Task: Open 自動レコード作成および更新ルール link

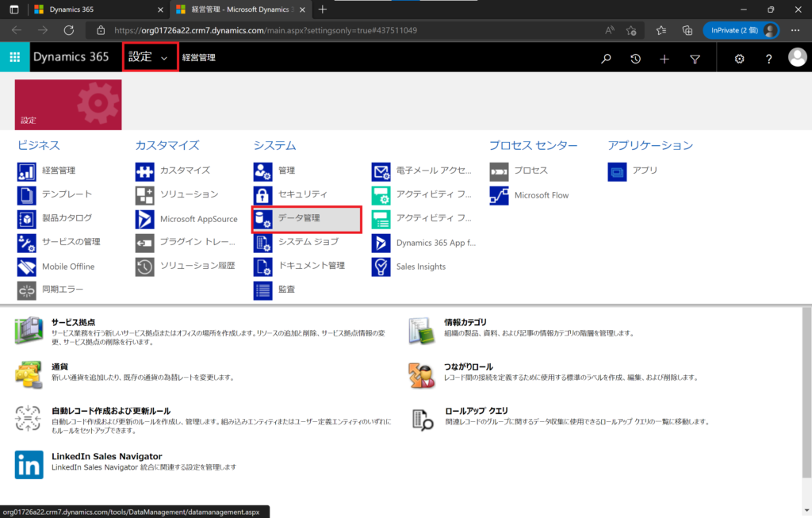Action: 111,411
